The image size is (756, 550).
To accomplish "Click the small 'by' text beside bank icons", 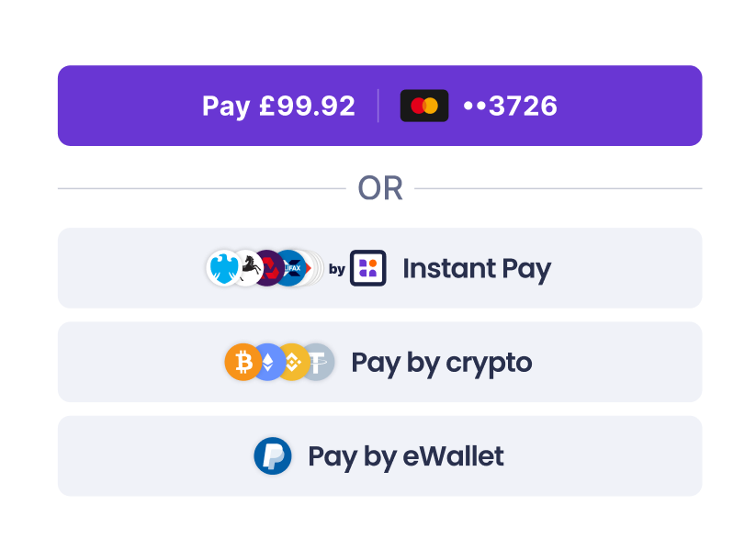I will coord(336,269).
